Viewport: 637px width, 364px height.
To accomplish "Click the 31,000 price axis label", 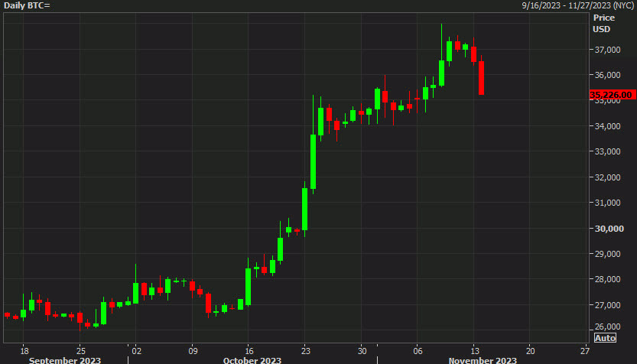I will click(x=607, y=203).
